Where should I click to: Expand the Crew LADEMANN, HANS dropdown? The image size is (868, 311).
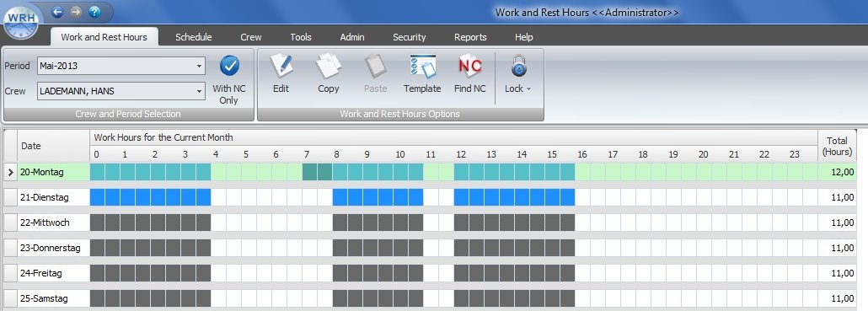click(x=199, y=91)
